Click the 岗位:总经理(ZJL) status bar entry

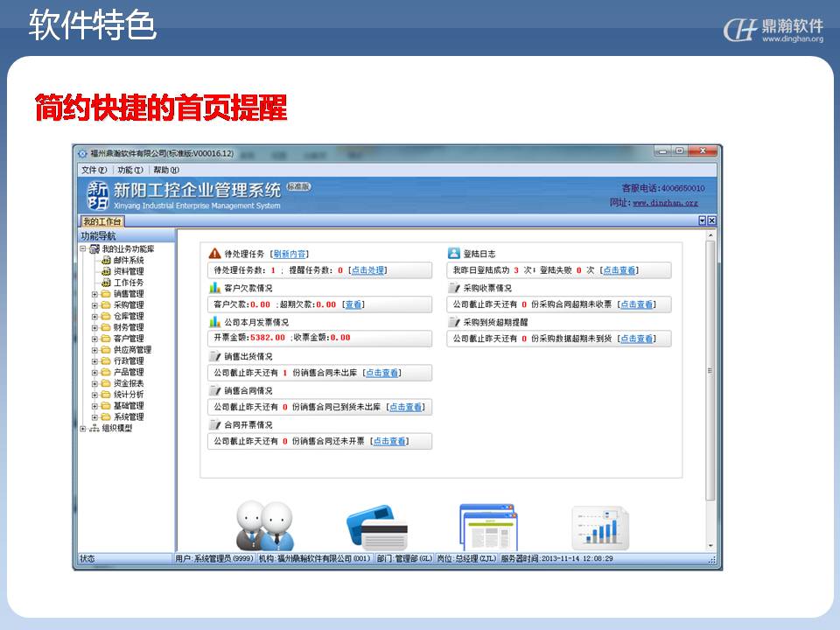[x=466, y=559]
